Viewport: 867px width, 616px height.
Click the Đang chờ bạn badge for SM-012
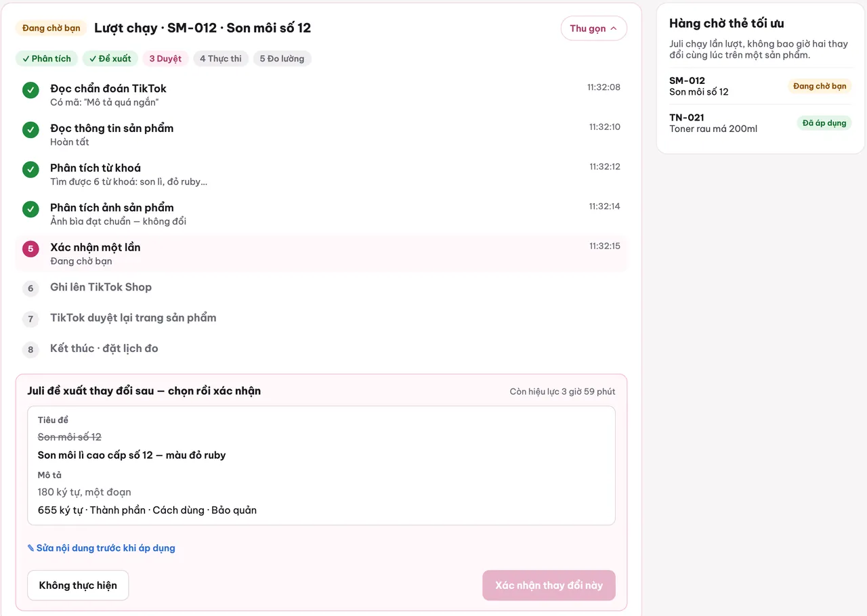coord(820,86)
